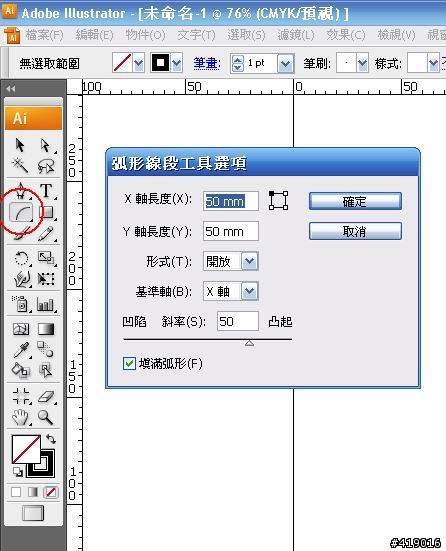The image size is (446, 551).
Task: Reset to default fill and stroke
Action: tap(18, 472)
